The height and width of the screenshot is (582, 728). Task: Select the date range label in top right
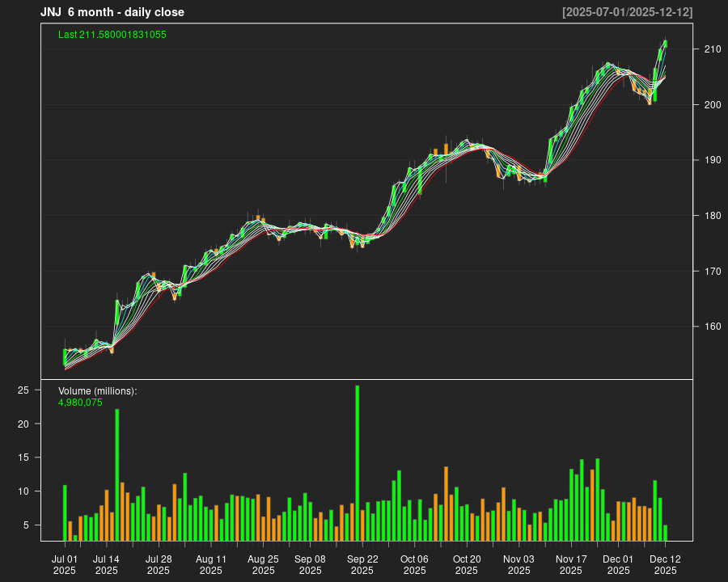[627, 12]
